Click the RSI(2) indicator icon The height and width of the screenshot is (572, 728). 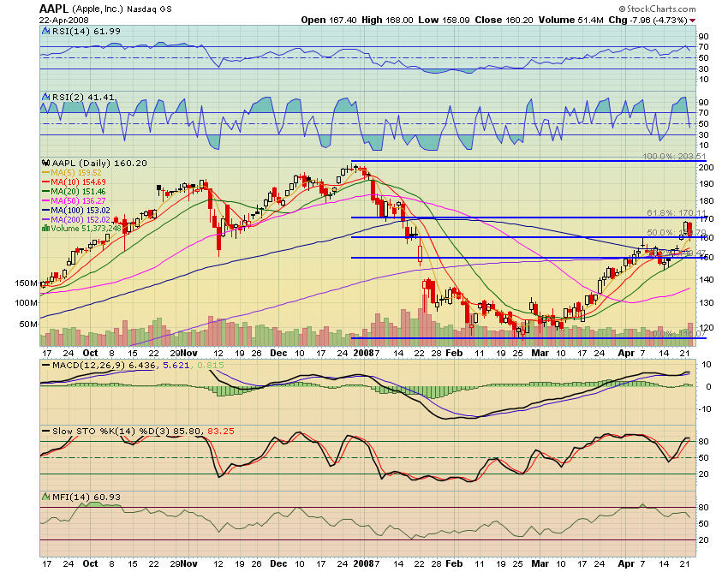46,97
